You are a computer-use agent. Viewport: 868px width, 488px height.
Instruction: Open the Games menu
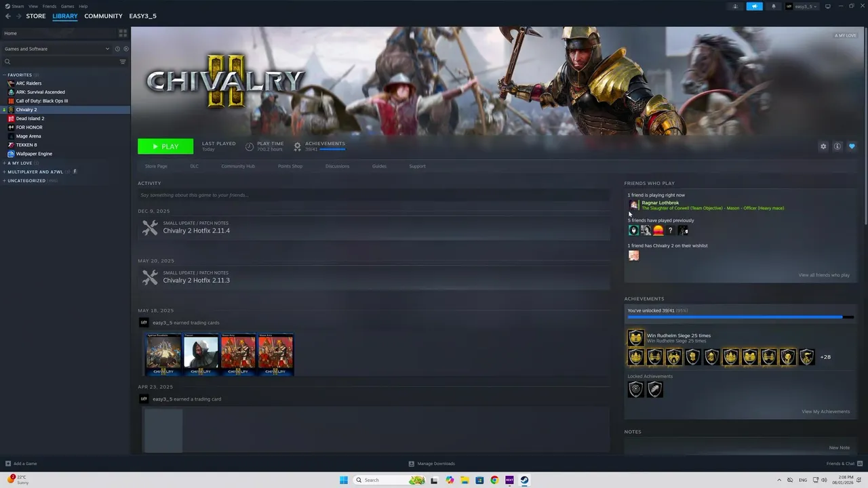(68, 6)
